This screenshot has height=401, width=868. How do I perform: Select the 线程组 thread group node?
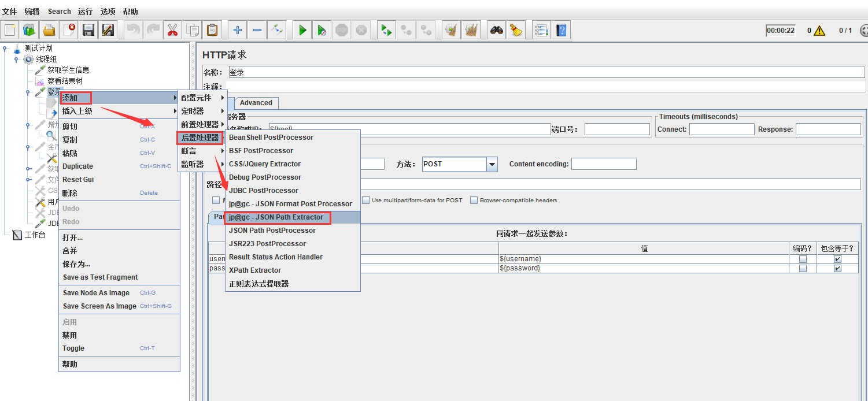pos(46,59)
